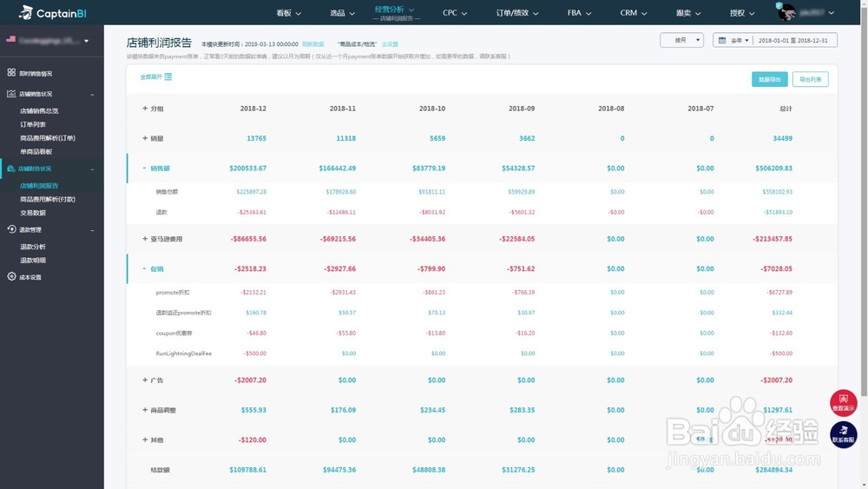
Task: Open the store selector dropdown
Action: [x=86, y=41]
